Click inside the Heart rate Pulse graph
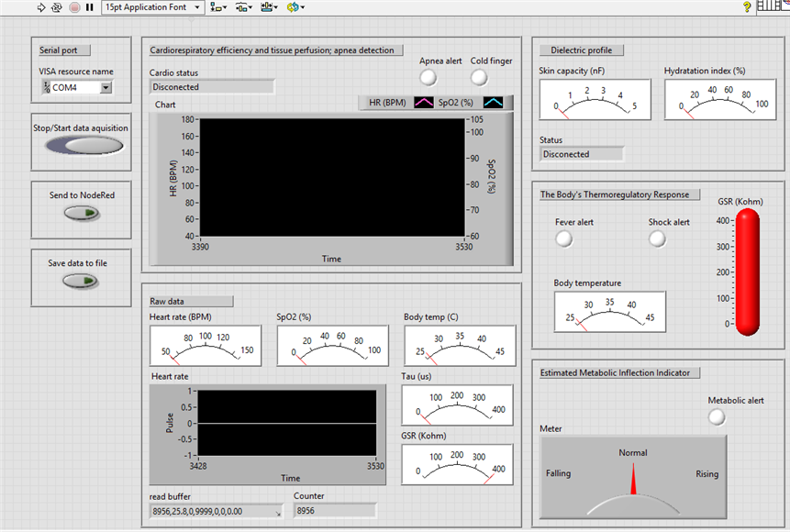Viewport: 790px width, 532px height. (286, 423)
